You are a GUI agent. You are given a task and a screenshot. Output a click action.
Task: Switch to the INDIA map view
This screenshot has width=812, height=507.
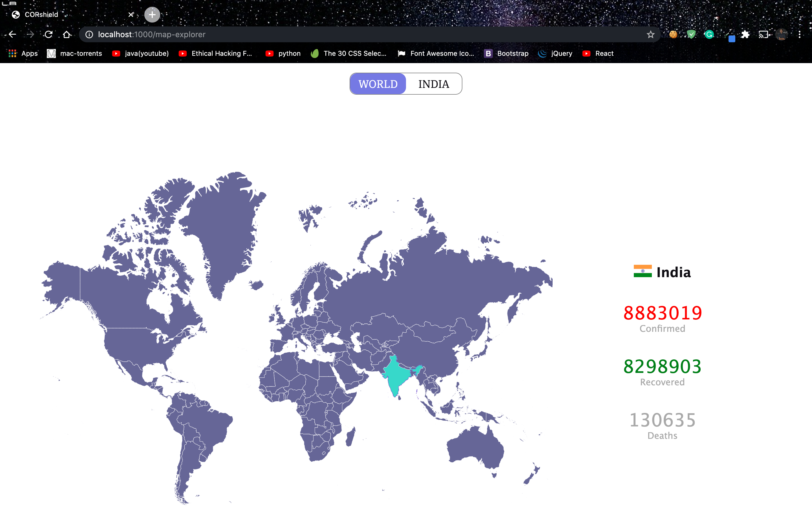pyautogui.click(x=434, y=84)
